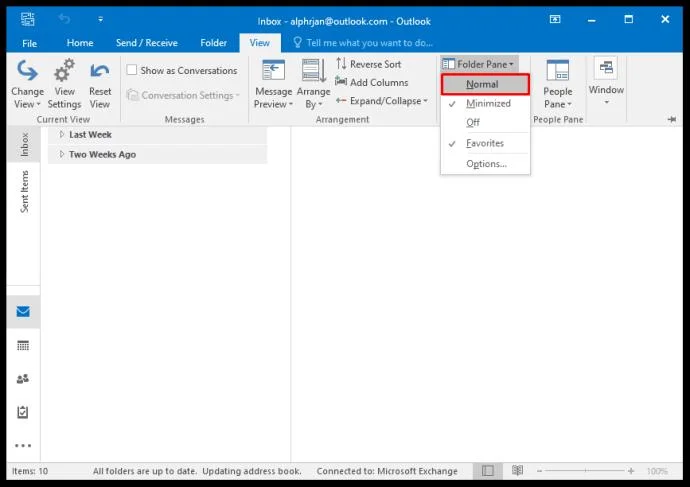Expand the Last Week group
This screenshot has height=487, width=690.
(62, 135)
